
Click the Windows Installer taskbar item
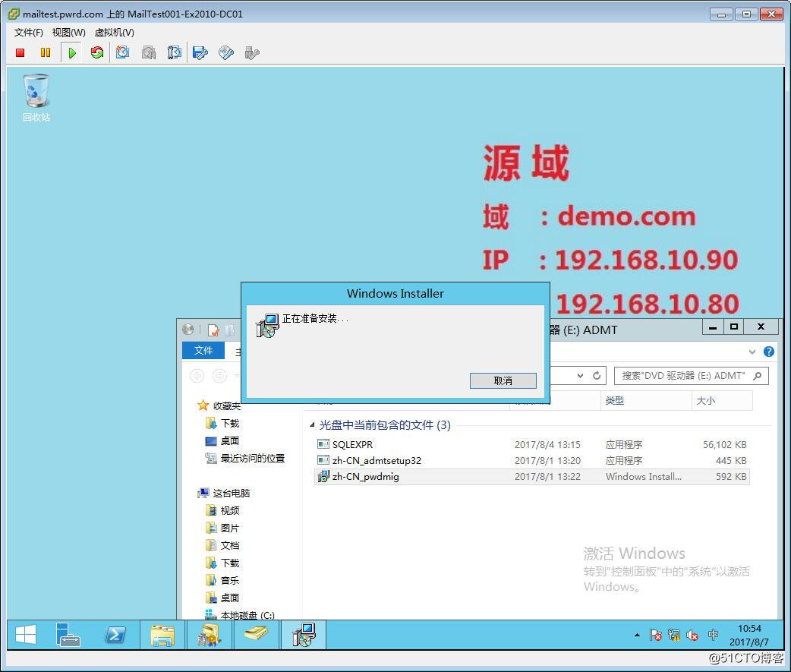click(x=304, y=635)
